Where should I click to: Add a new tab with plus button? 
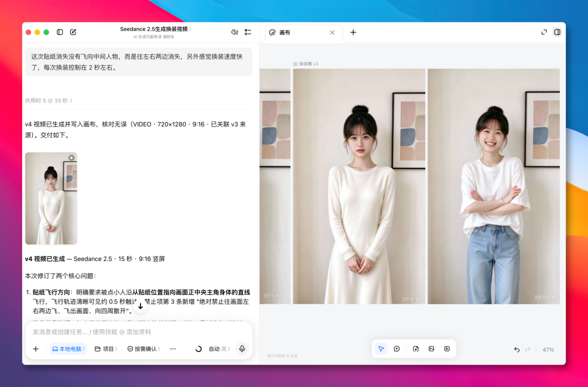[353, 32]
